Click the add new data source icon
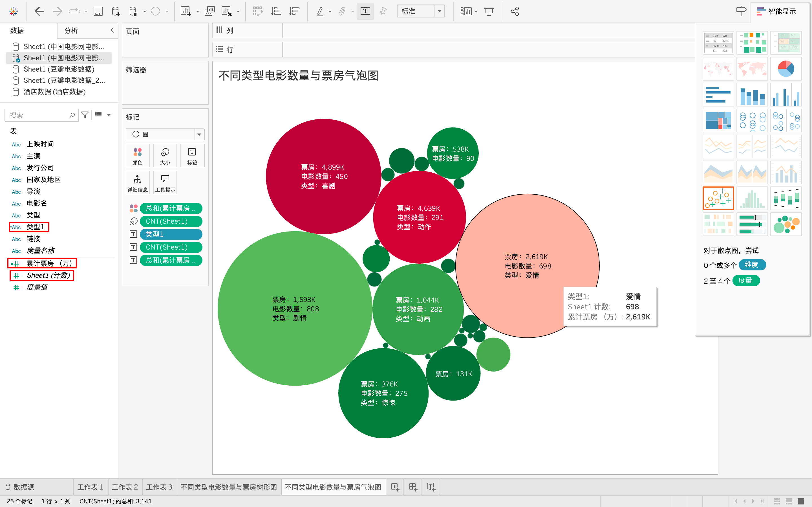 pyautogui.click(x=116, y=11)
